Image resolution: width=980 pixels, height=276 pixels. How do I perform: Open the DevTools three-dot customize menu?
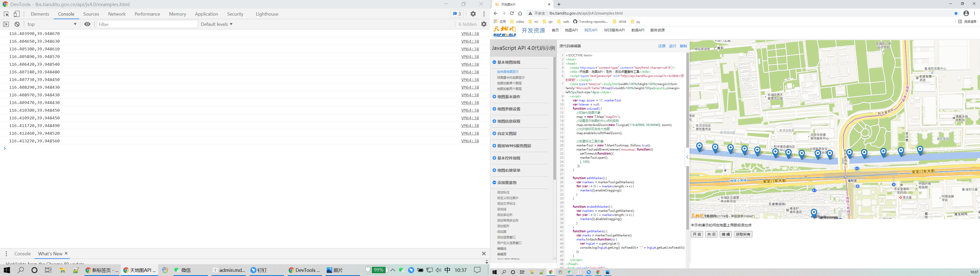[484, 14]
